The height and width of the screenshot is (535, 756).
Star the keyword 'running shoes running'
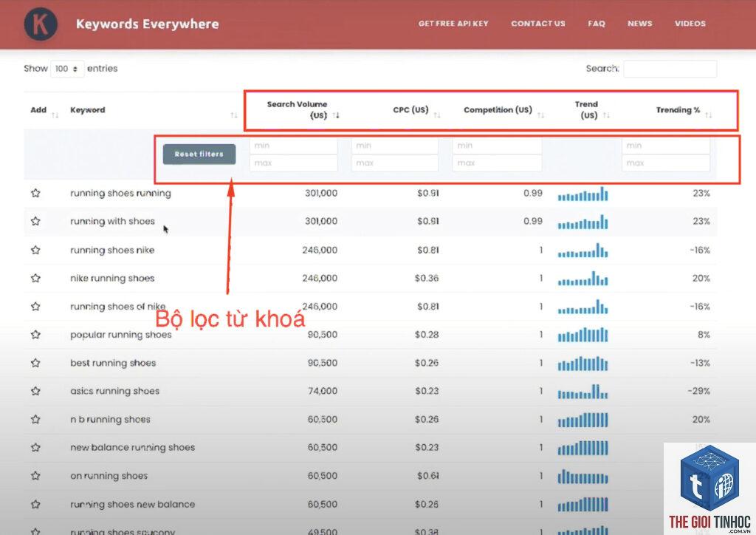35,193
